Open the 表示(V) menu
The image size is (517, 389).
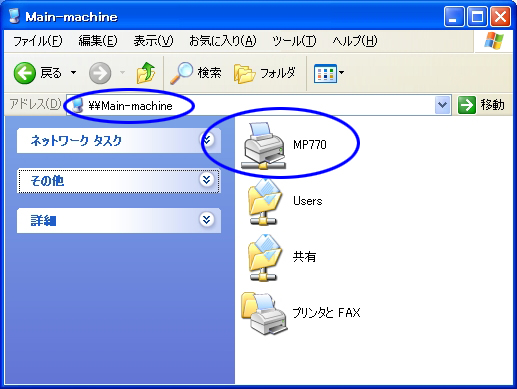click(153, 41)
